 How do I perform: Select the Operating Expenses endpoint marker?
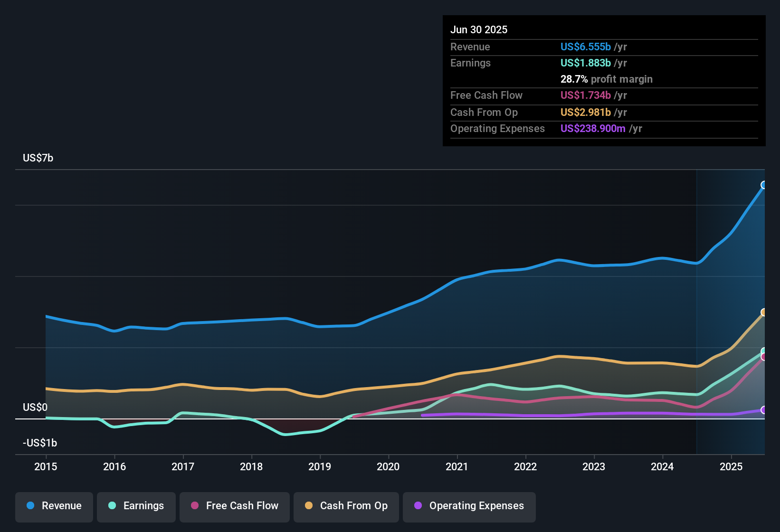point(764,410)
